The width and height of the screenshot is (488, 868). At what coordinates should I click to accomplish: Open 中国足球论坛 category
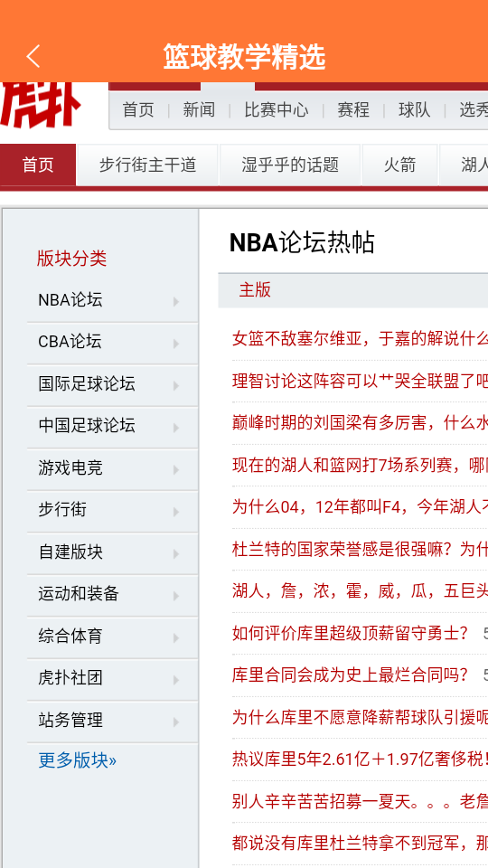(87, 426)
